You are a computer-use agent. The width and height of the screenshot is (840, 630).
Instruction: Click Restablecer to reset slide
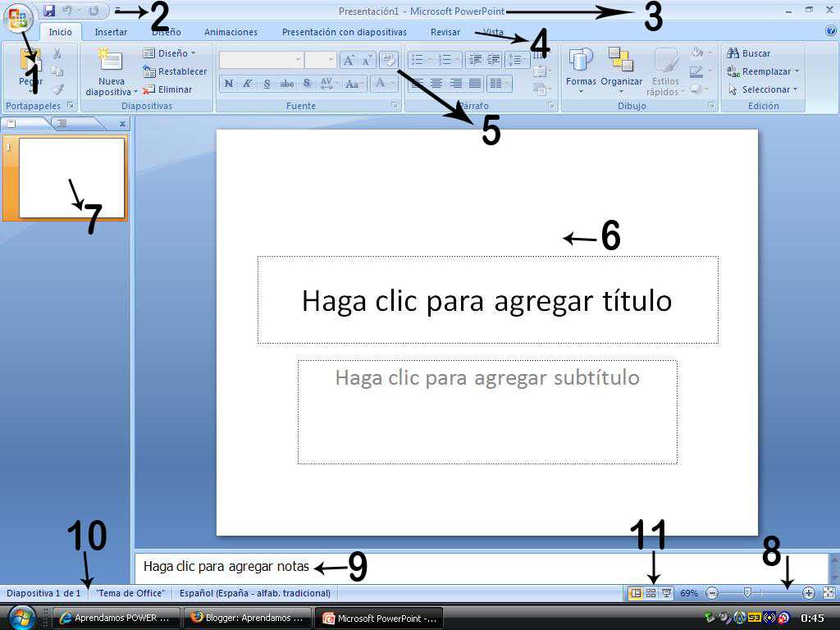(x=175, y=71)
